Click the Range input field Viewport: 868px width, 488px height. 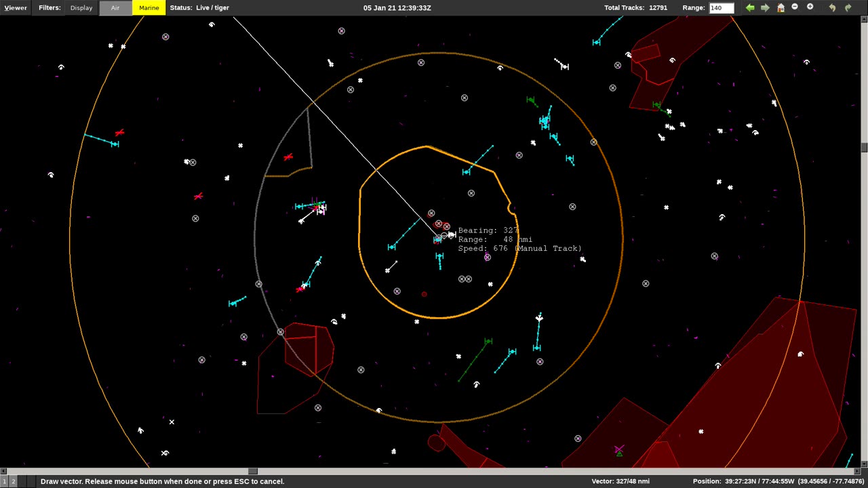(x=722, y=7)
